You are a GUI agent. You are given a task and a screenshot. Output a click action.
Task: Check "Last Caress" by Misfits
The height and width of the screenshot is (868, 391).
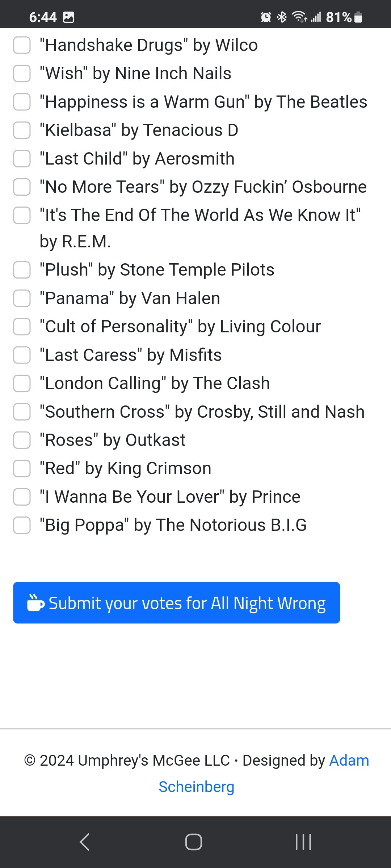click(x=22, y=355)
